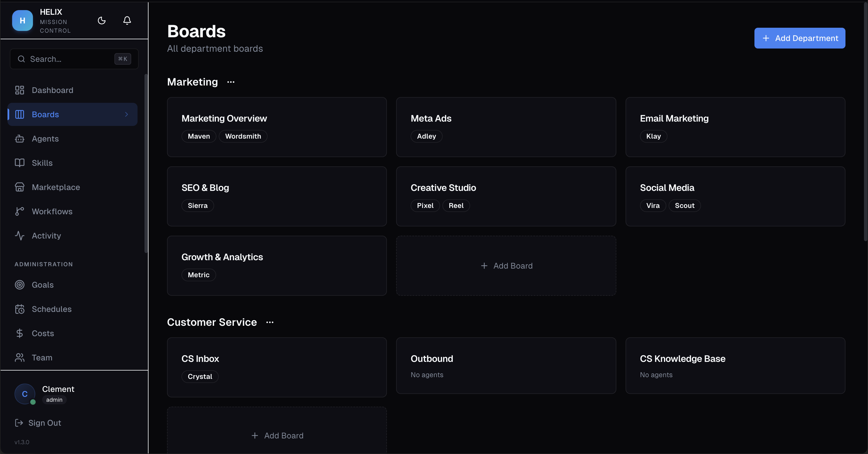This screenshot has width=868, height=454.
Task: View the Activity feed
Action: [x=47, y=236]
